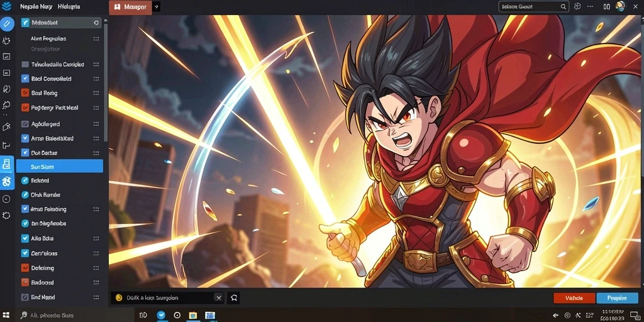Switch to the Manger tab
This screenshot has width=644, height=322.
130,7
